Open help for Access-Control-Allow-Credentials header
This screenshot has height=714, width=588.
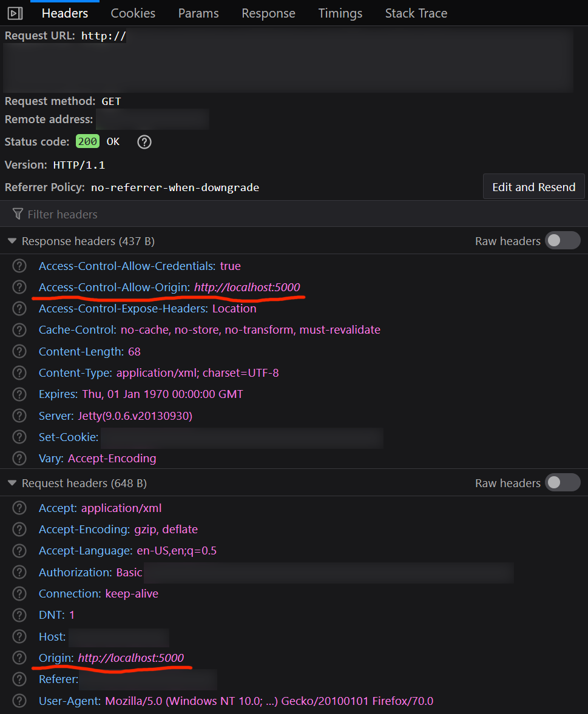pos(19,266)
